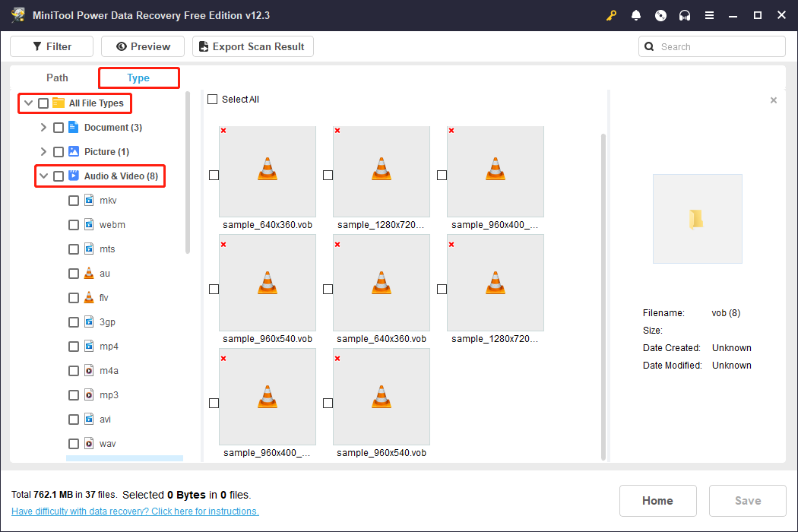The width and height of the screenshot is (798, 532).
Task: Select first sample_640x360.vob thumbnail
Action: click(268, 172)
